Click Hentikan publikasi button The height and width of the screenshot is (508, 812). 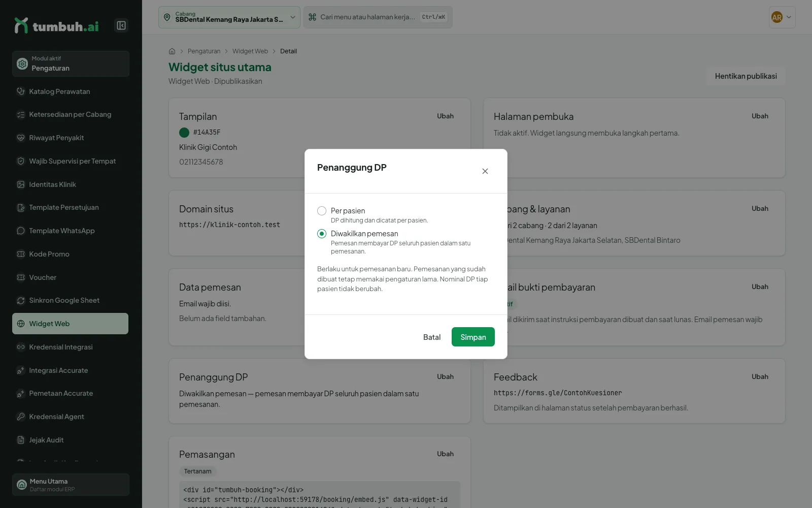pyautogui.click(x=746, y=76)
